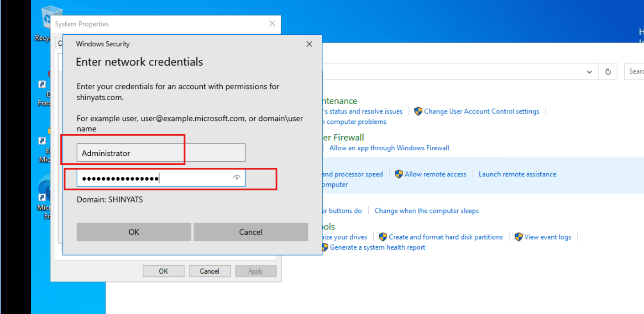This screenshot has height=314, width=644.
Task: Click the shield icon beside Allow remote access
Action: coord(399,174)
